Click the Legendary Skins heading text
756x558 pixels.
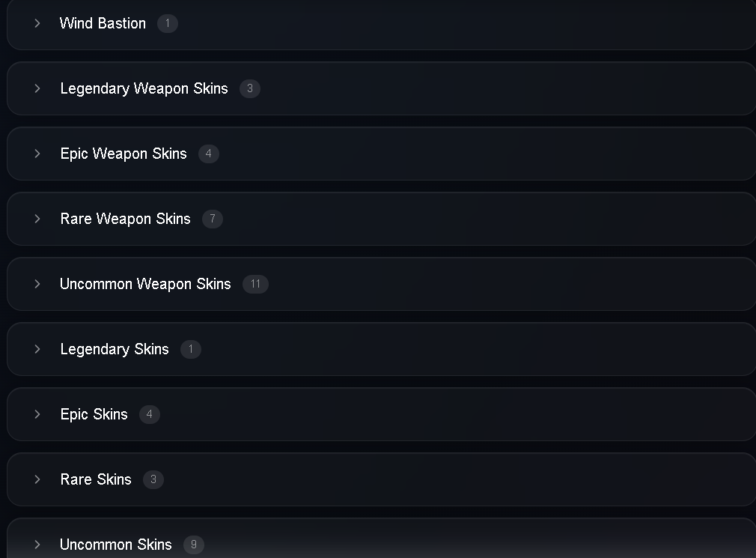(115, 349)
